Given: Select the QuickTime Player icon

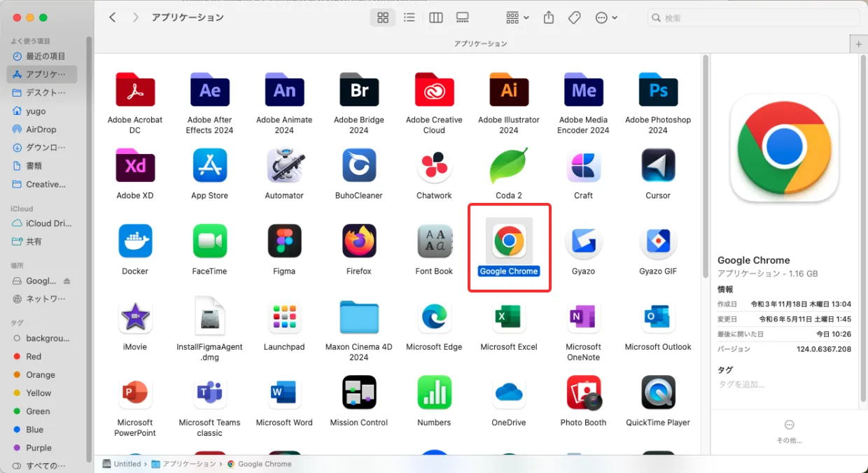Looking at the screenshot, I should coord(658,393).
